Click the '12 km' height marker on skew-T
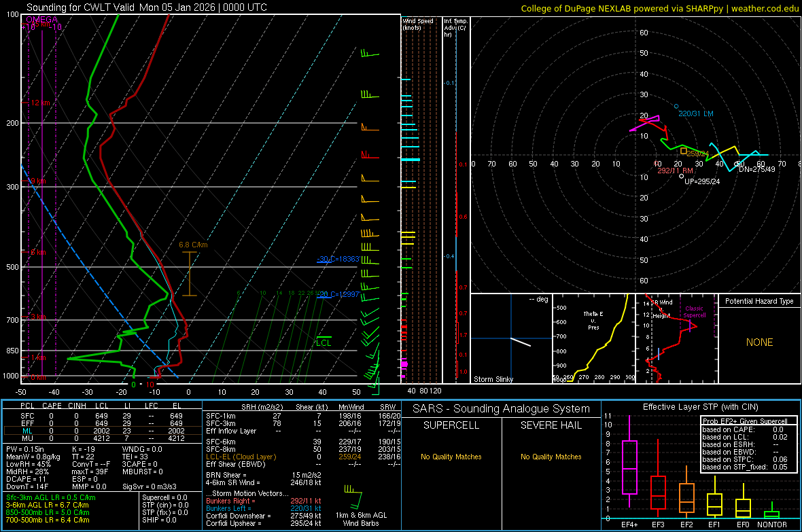Image resolution: width=802 pixels, height=532 pixels. (40, 103)
